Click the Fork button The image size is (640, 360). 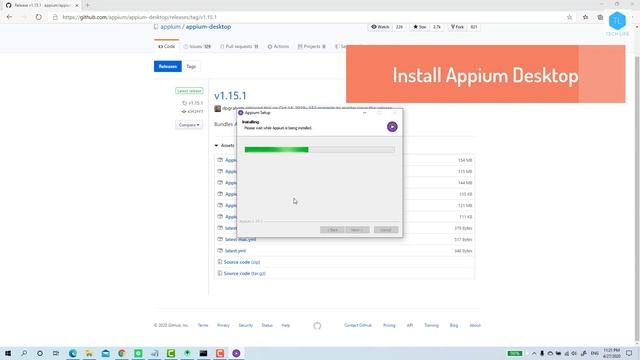pos(457,27)
